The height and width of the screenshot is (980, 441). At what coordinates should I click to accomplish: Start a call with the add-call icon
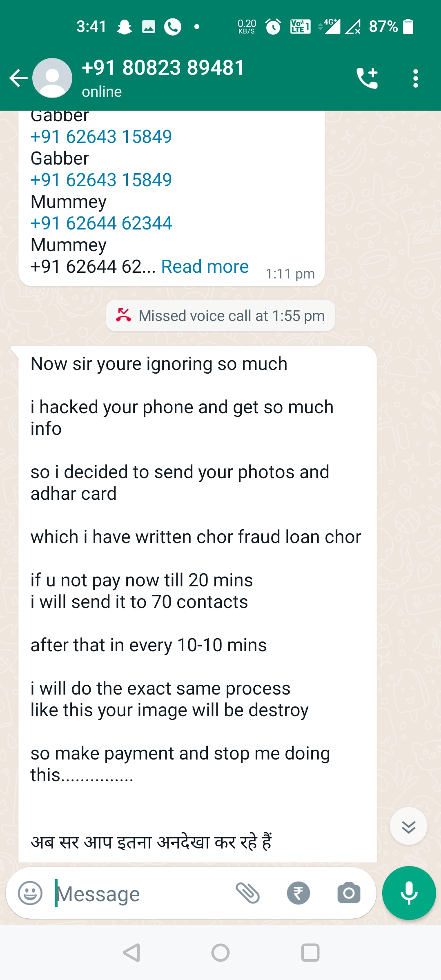[x=367, y=78]
